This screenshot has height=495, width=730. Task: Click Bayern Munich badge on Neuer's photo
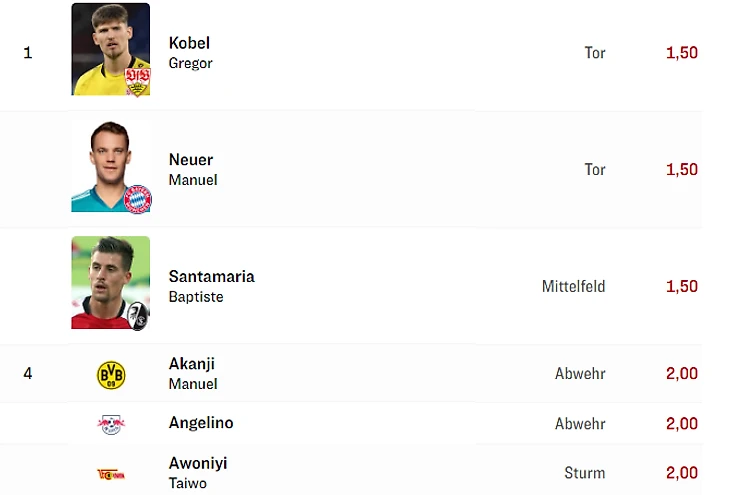point(137,199)
